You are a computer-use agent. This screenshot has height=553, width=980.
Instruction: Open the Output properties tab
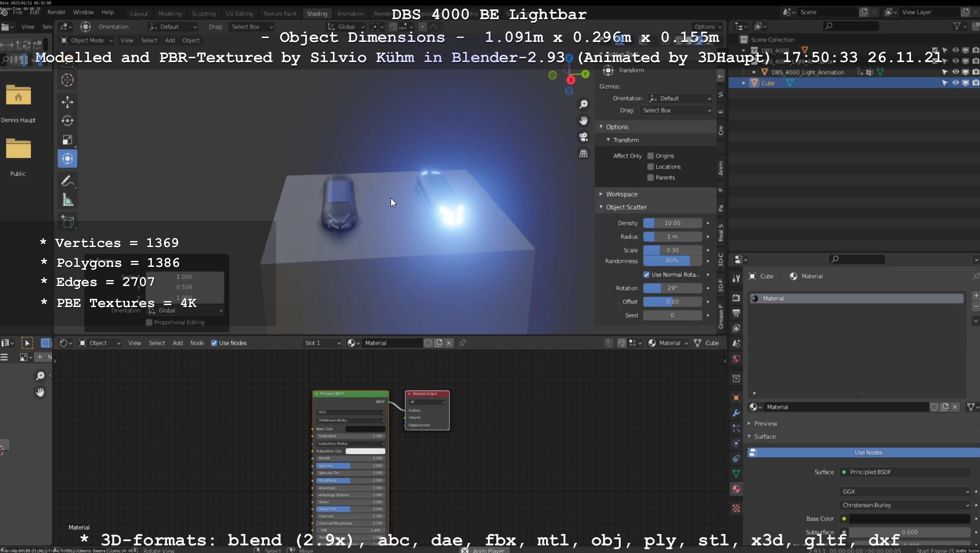coord(736,313)
